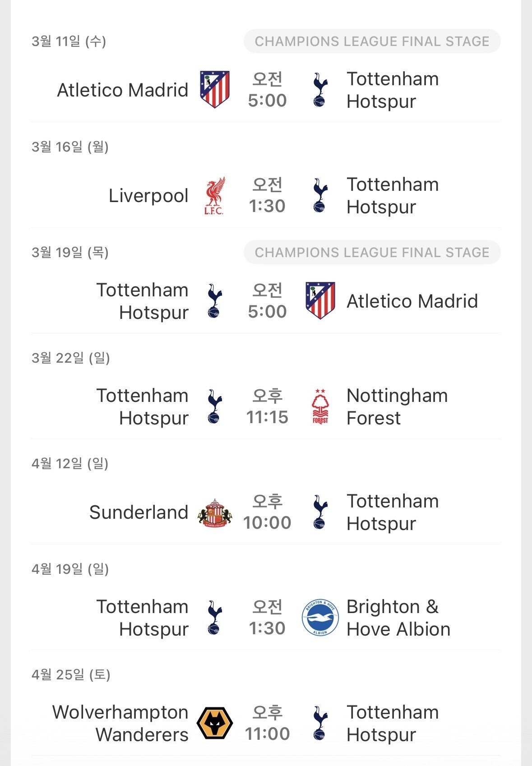The image size is (532, 766).
Task: Open the Sunderland team name link
Action: click(x=139, y=512)
